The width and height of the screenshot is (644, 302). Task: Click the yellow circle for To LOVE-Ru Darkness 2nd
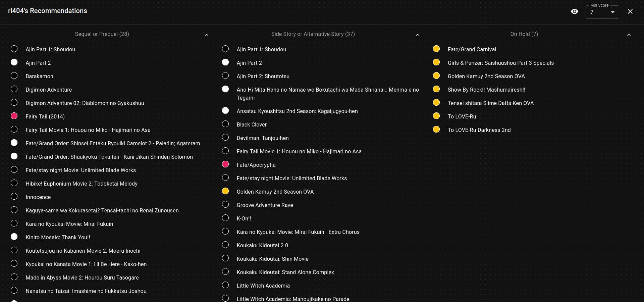[x=436, y=129]
